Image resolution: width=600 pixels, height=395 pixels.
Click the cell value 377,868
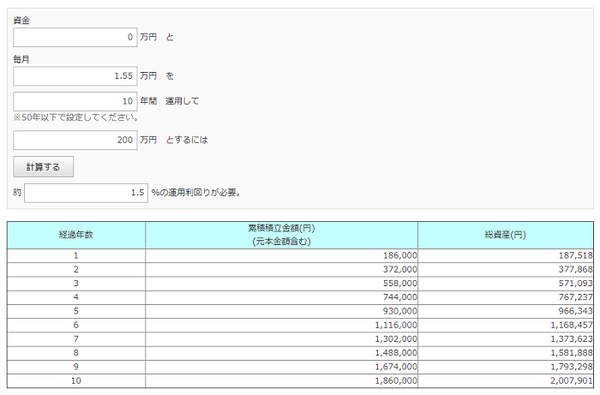[x=576, y=269]
